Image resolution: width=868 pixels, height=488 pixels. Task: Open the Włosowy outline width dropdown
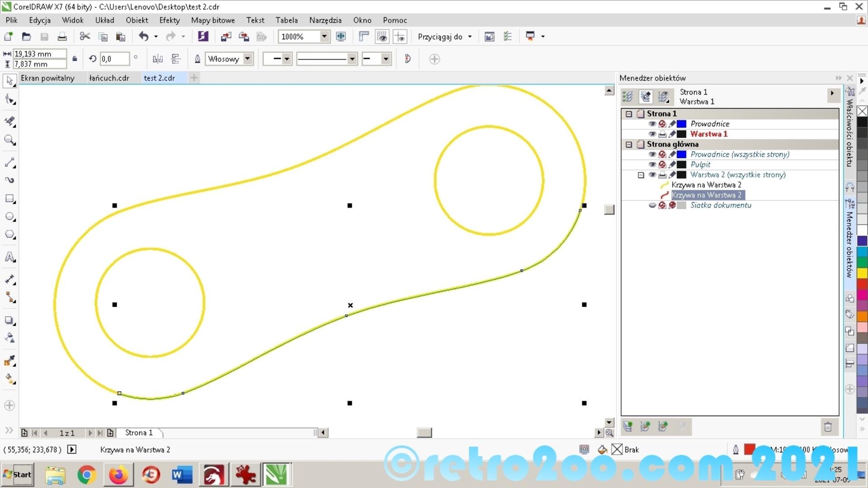(x=247, y=59)
